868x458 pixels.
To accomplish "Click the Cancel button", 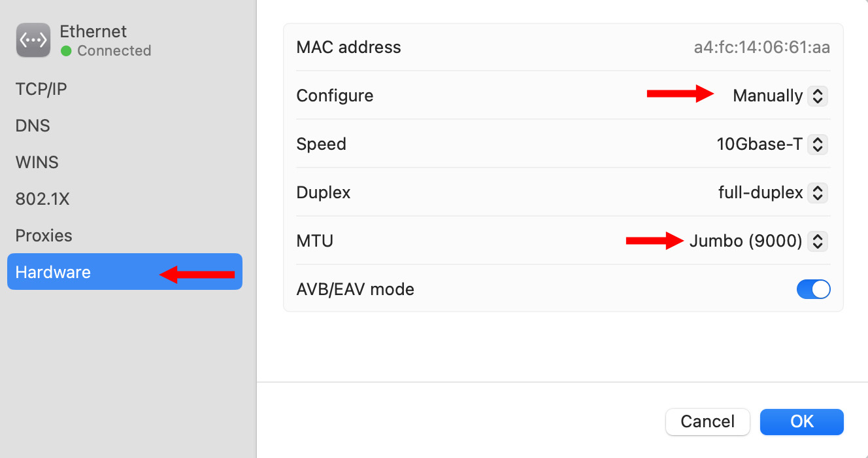I will pyautogui.click(x=707, y=422).
